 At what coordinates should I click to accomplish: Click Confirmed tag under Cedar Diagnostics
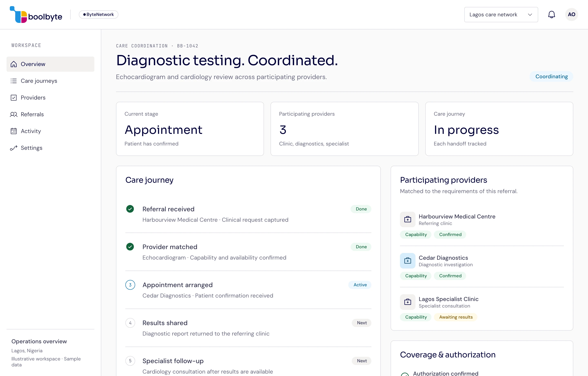coord(450,276)
